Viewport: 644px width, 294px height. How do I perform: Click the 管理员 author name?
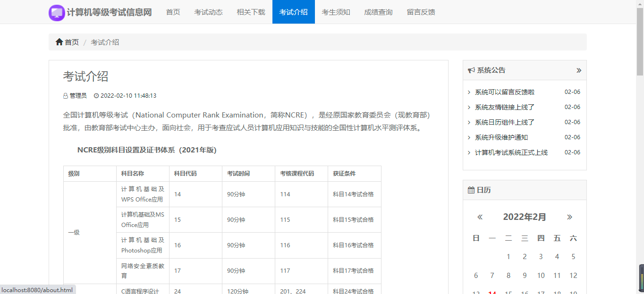click(x=78, y=96)
